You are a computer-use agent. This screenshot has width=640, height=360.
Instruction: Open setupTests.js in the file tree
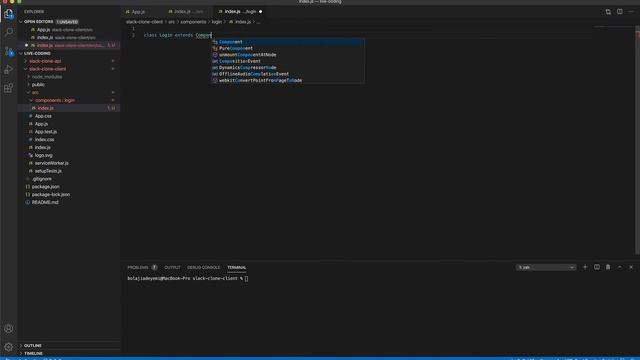(48, 171)
